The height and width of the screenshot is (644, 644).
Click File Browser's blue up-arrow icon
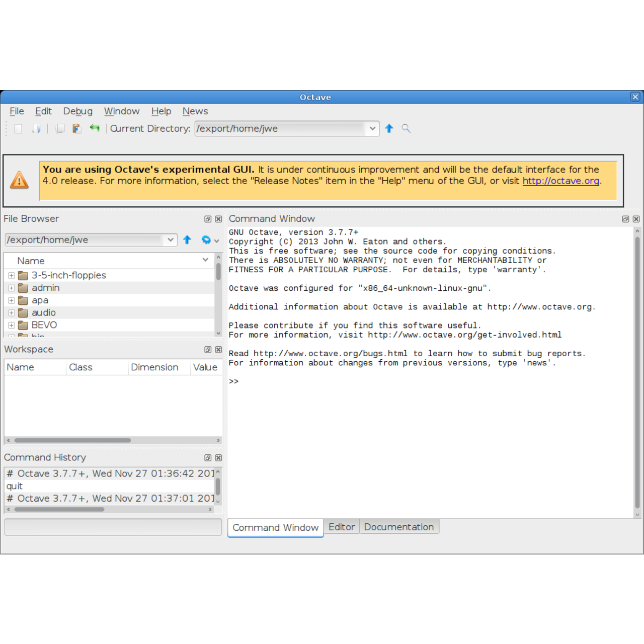(187, 240)
